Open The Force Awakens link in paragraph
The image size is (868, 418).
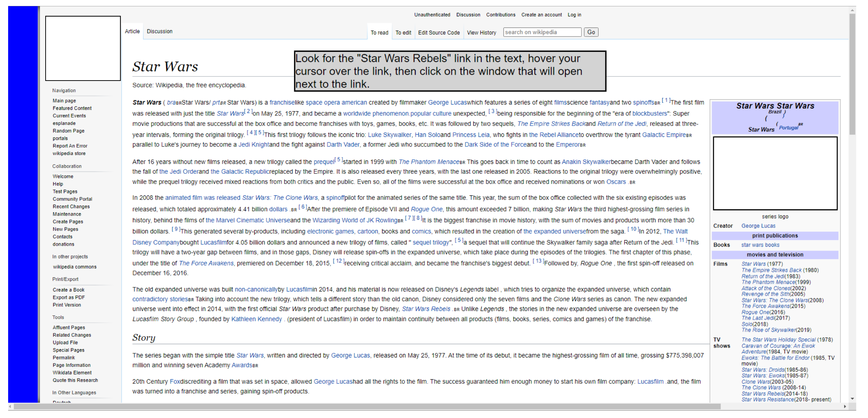click(206, 263)
